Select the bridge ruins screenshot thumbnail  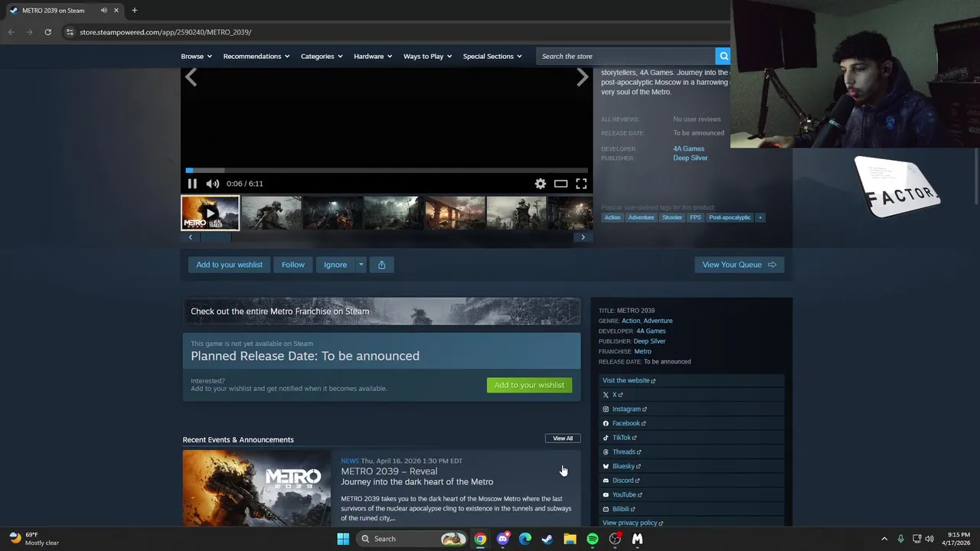(x=455, y=213)
